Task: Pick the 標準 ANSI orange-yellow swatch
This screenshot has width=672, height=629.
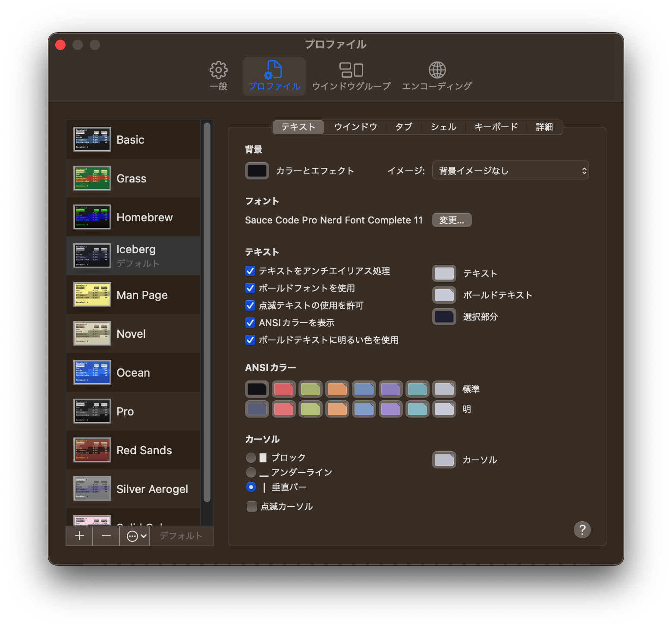Action: coord(337,389)
